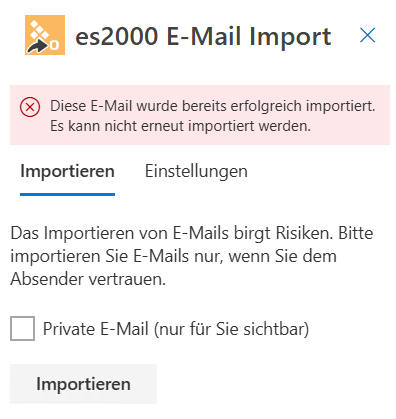This screenshot has height=419, width=396.
Task: Dismiss the panel using the blue X
Action: tap(368, 35)
